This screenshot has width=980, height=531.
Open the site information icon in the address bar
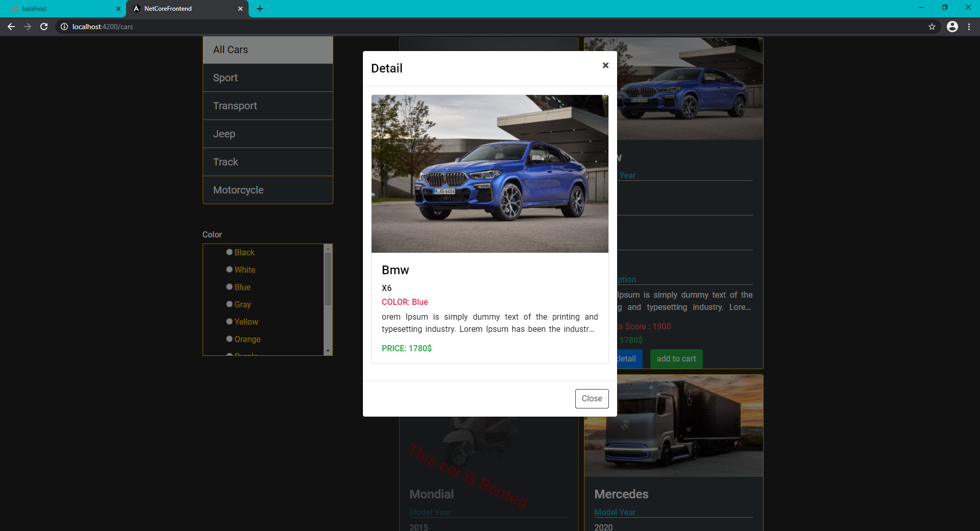(x=64, y=27)
